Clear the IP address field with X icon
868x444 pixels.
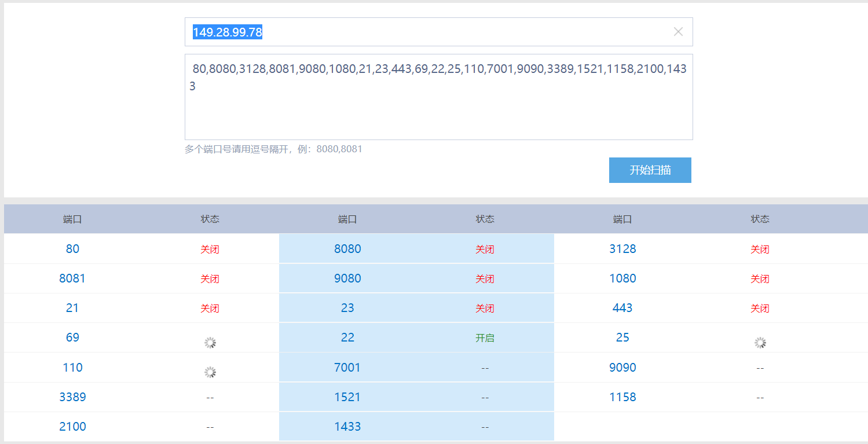click(678, 32)
